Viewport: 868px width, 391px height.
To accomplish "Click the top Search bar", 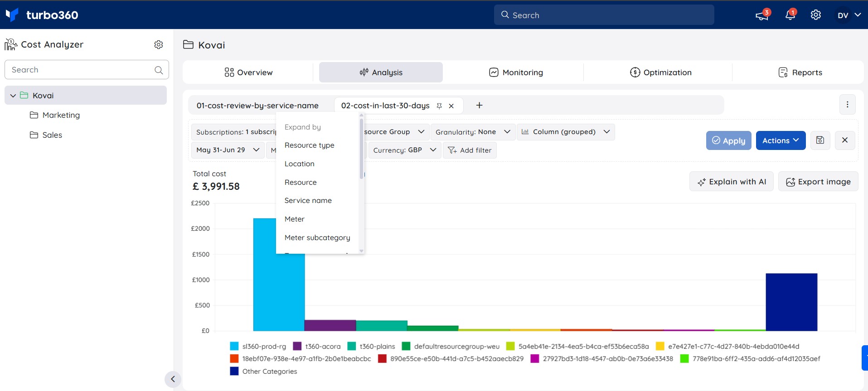I will (x=604, y=15).
